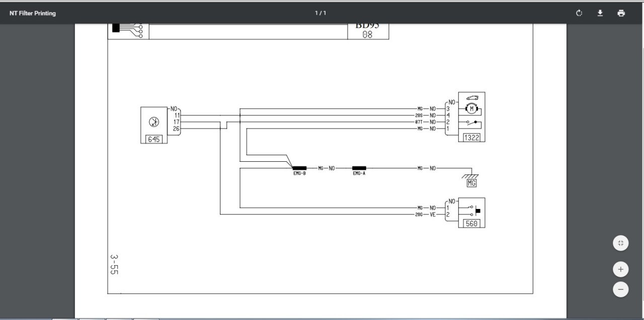
Task: Click pin 26 on connector 645
Action: [x=177, y=129]
